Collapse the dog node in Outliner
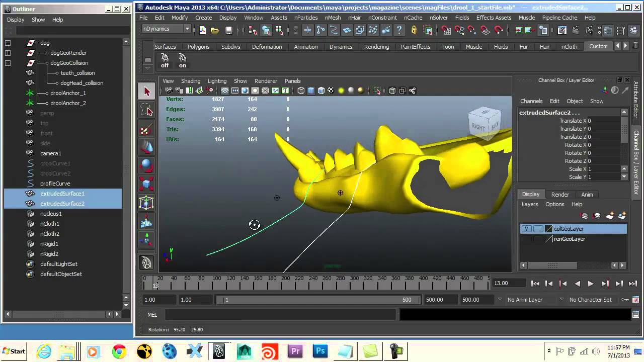Viewport: 644px width, 362px height. pyautogui.click(x=8, y=43)
